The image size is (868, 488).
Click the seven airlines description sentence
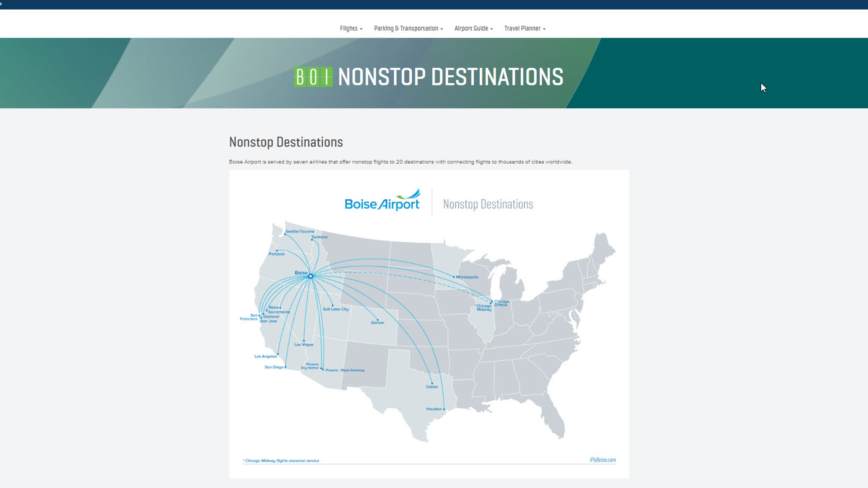point(401,162)
